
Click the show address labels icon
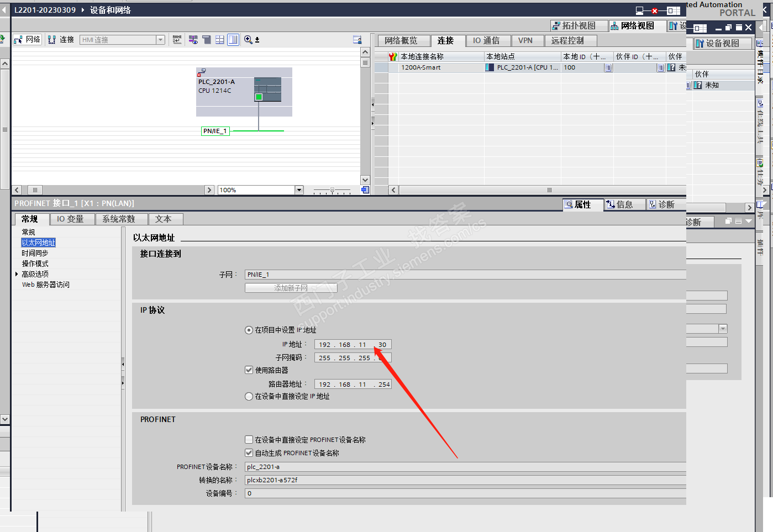(193, 40)
